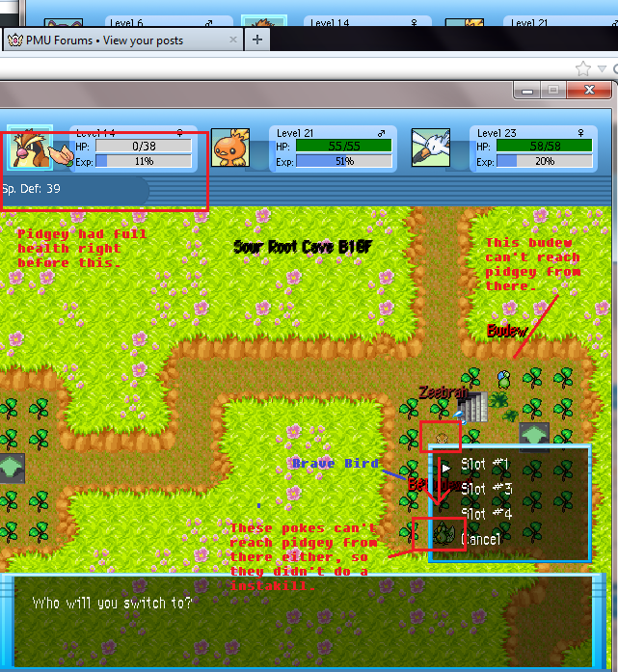Click the Level 21 label

pyautogui.click(x=295, y=133)
